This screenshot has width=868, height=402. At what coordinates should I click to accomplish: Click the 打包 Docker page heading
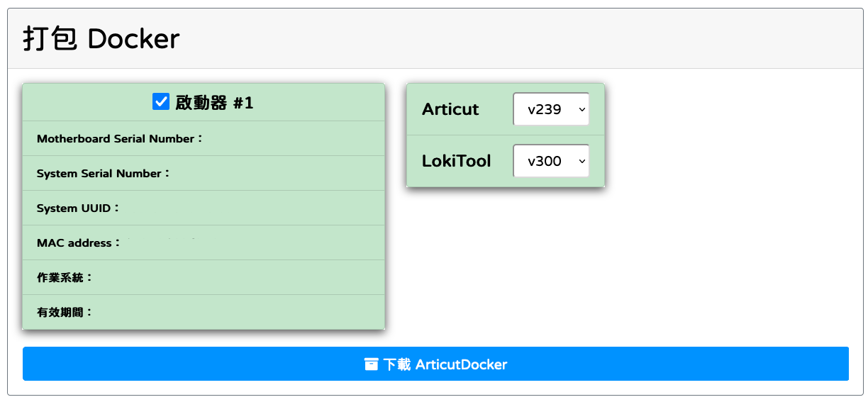(101, 38)
